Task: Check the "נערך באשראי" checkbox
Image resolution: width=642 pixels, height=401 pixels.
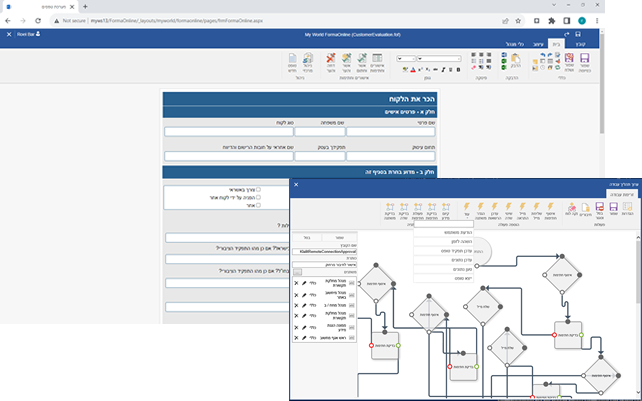Action: point(258,189)
